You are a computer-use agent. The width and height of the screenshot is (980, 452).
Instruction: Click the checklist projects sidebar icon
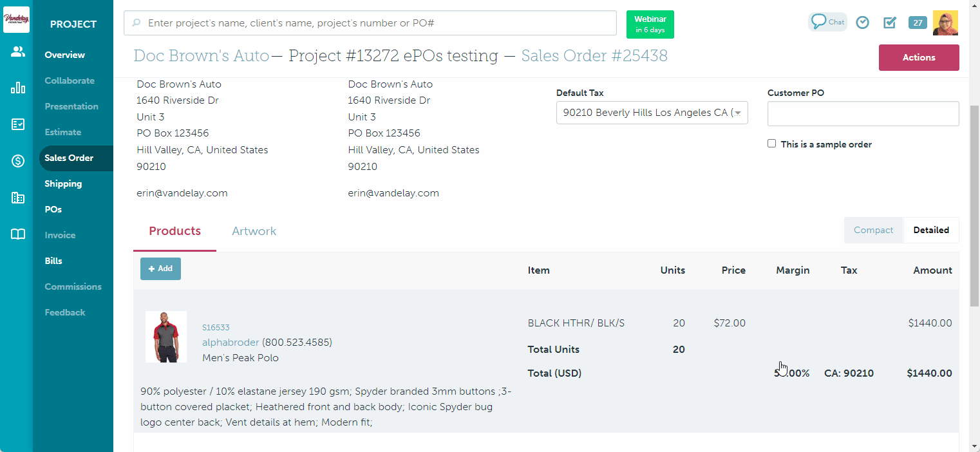click(x=18, y=124)
